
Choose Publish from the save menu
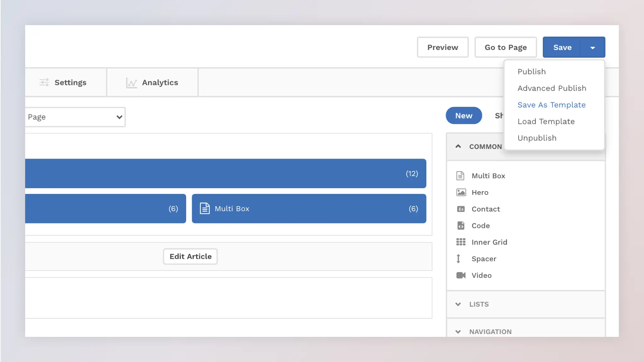click(531, 72)
